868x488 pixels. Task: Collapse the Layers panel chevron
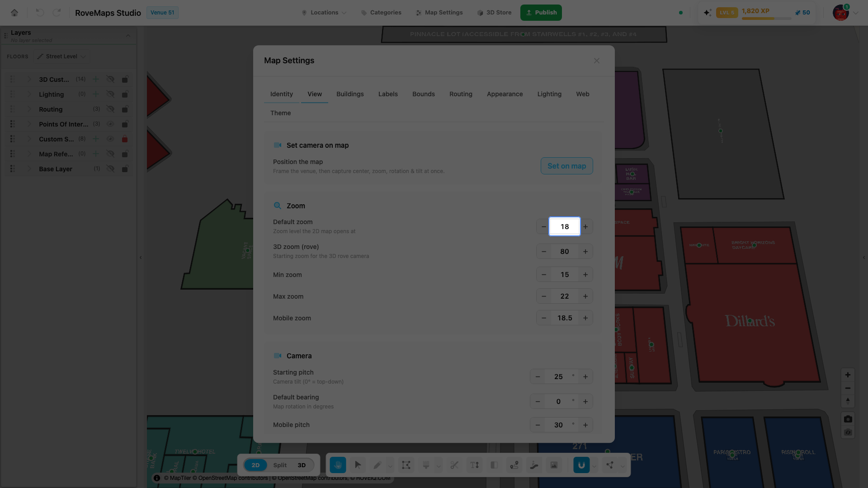point(128,36)
